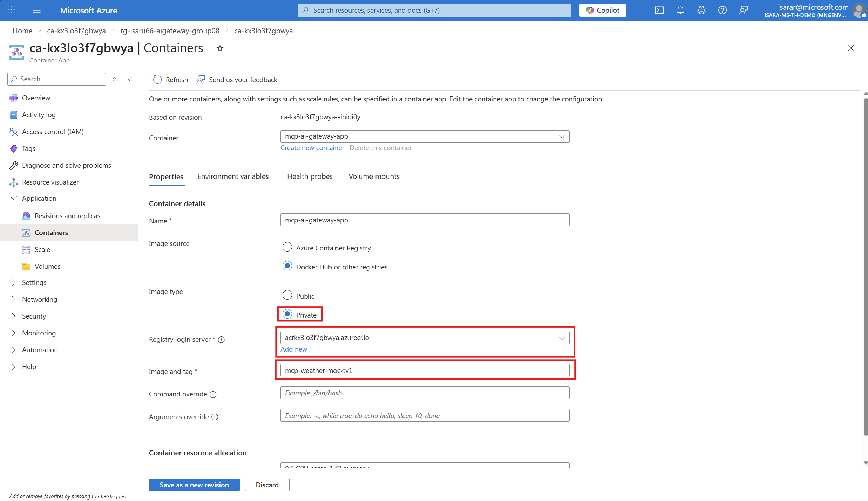Click the Command override info icon

[x=213, y=394]
